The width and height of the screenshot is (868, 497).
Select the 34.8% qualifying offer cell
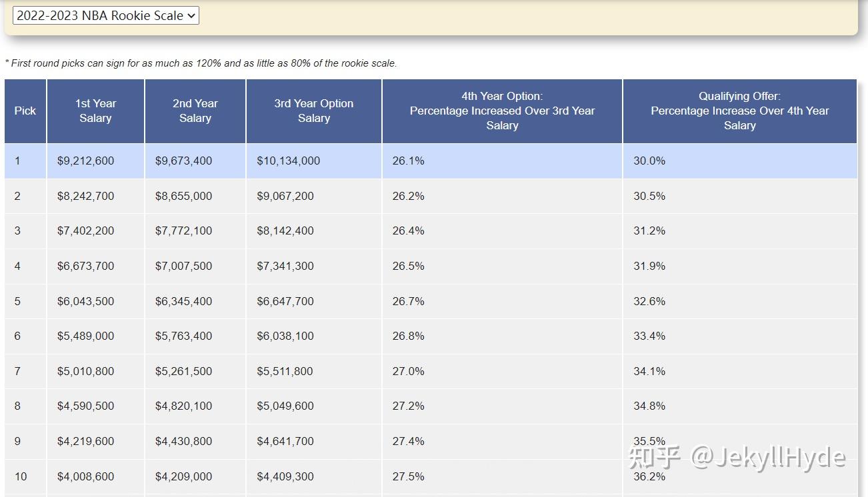pyautogui.click(x=740, y=406)
